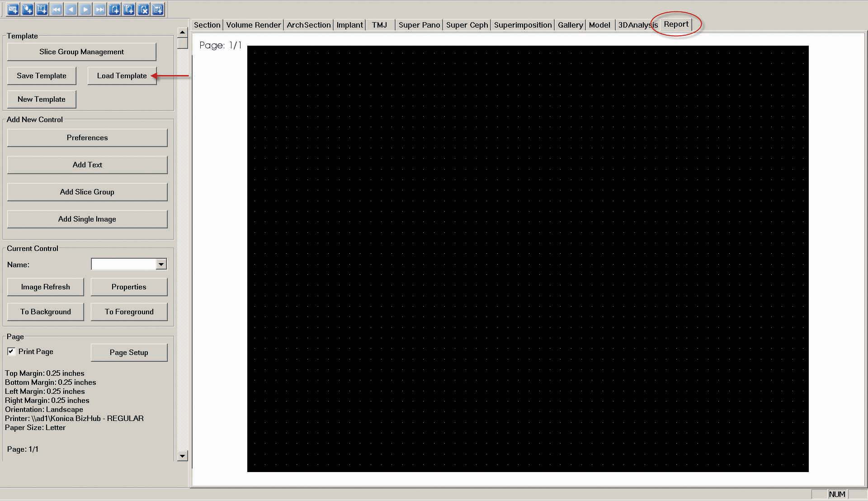Click the add new page icon
This screenshot has height=501, width=868.
[114, 9]
